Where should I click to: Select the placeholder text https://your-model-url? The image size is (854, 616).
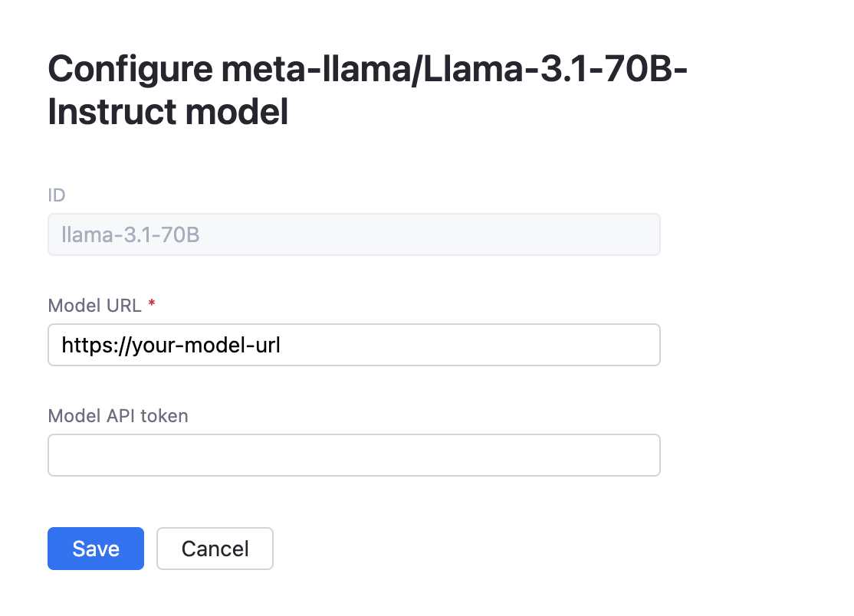coord(170,345)
